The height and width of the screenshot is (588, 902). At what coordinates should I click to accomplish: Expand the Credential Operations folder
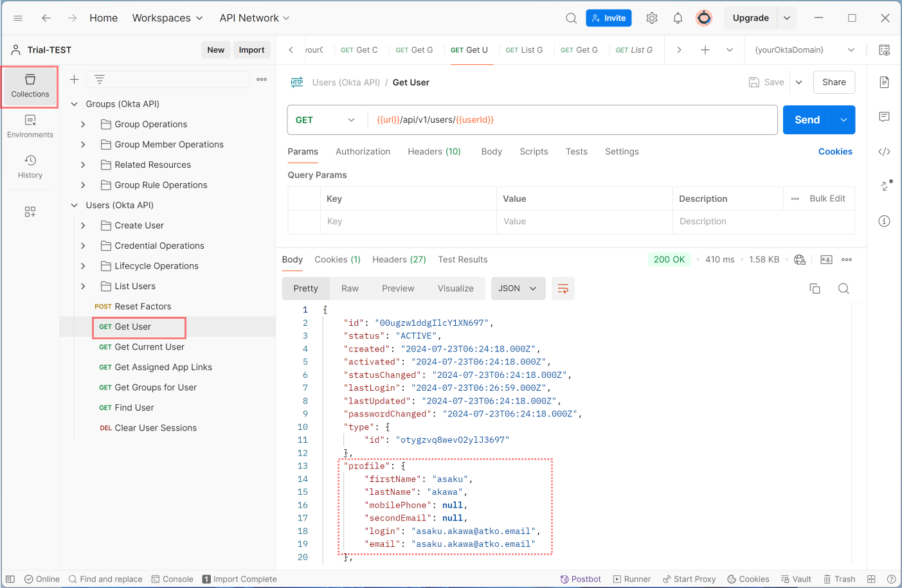coord(83,245)
